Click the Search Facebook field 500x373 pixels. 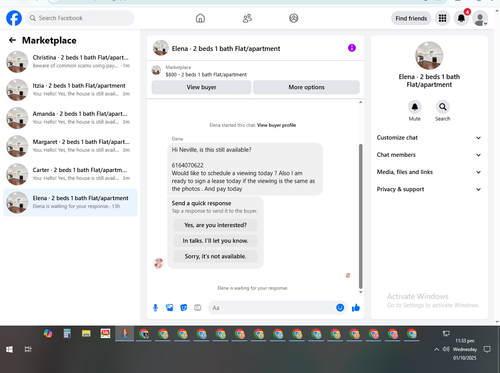pyautogui.click(x=80, y=18)
